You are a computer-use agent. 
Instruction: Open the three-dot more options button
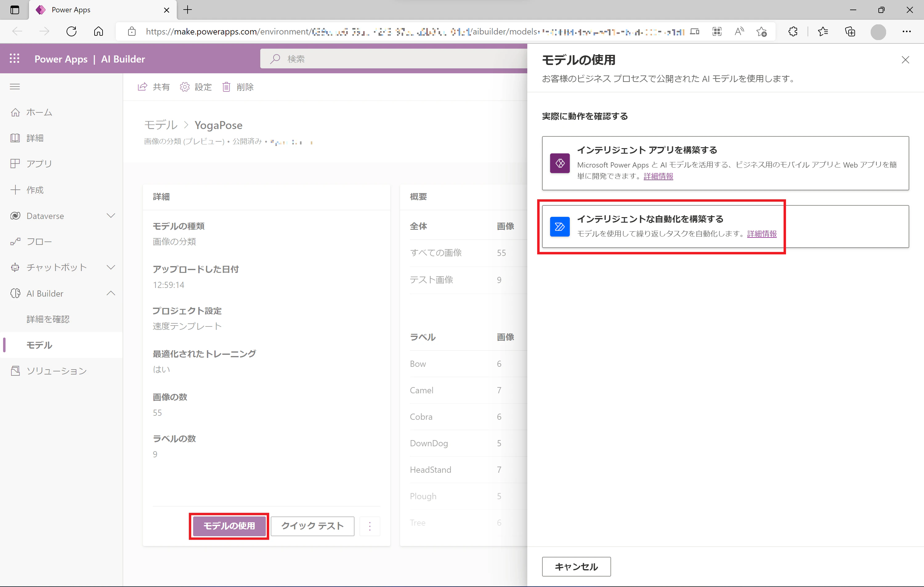[x=370, y=526]
